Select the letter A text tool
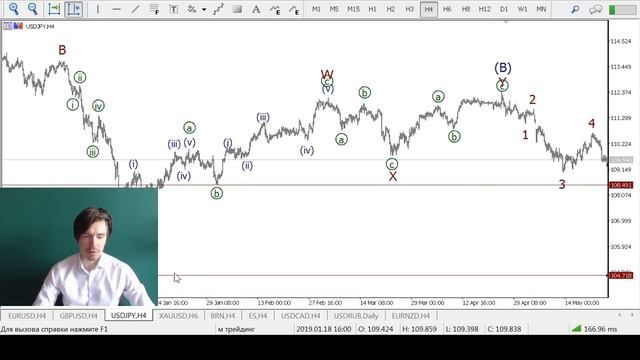The image size is (640, 360). point(256,9)
